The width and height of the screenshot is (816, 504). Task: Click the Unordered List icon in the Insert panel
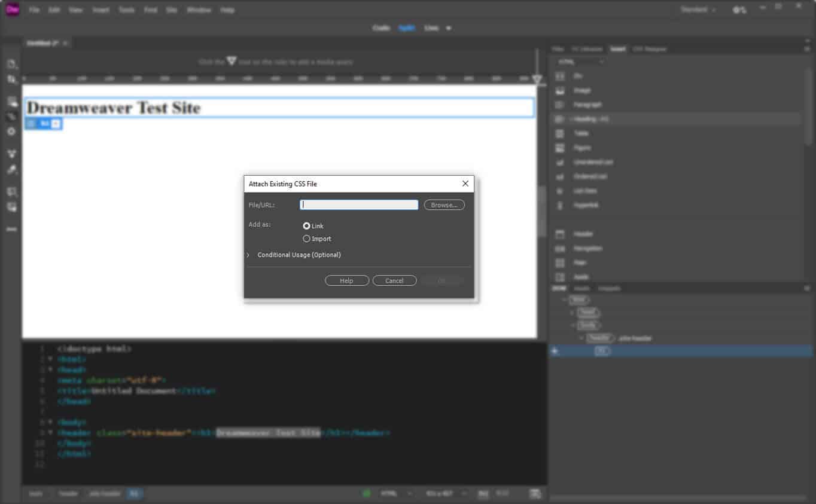pos(560,162)
